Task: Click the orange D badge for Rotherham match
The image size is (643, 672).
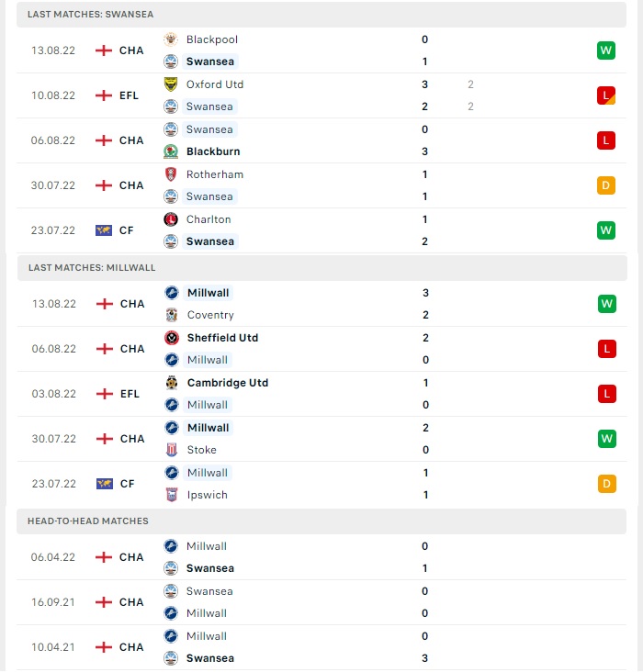Action: [605, 185]
